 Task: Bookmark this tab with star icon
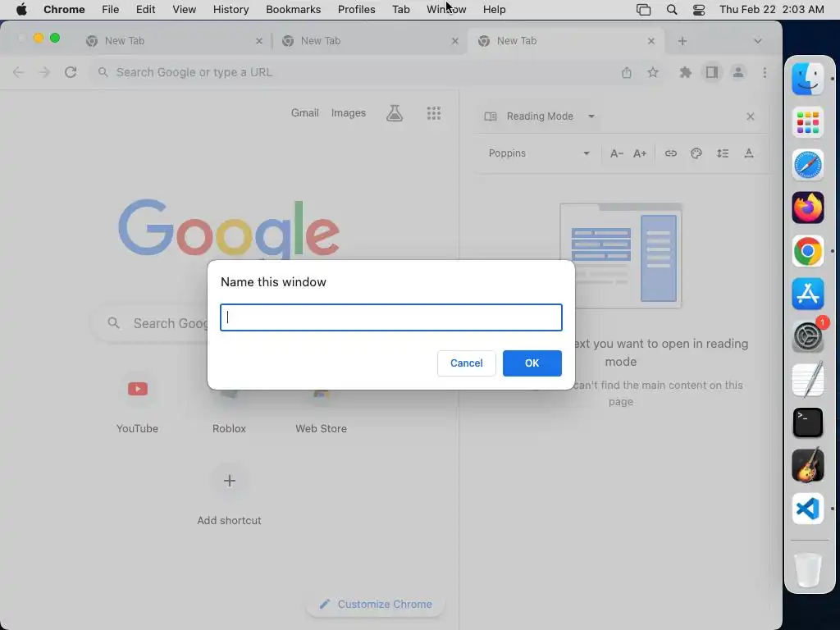tap(652, 72)
